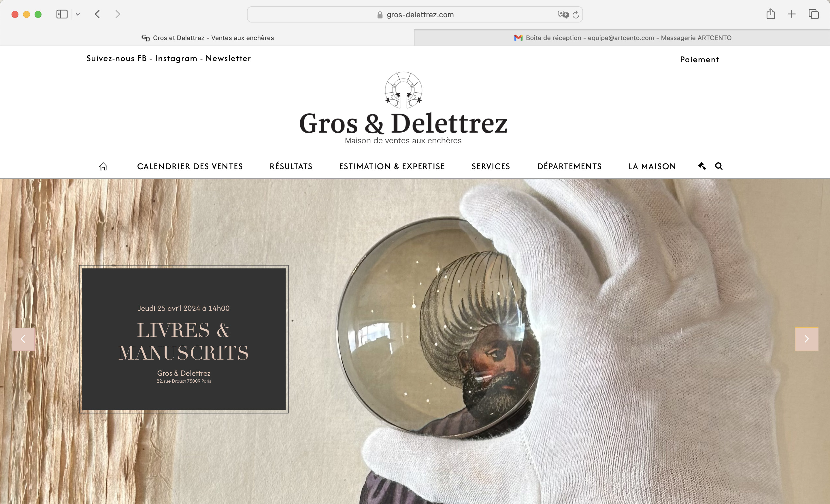This screenshot has height=504, width=830.
Task: Open a new Safari tab
Action: point(792,14)
